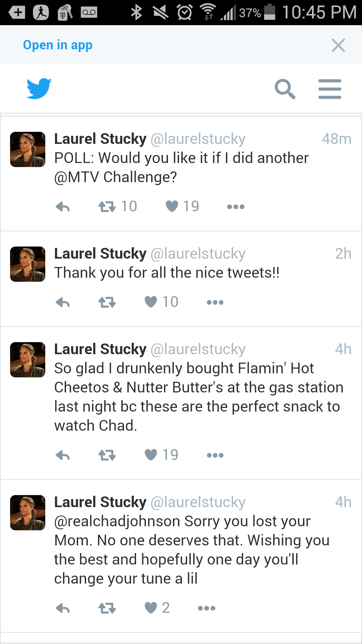Reply to the 'Thank you for all the nice tweets' tweet
The width and height of the screenshot is (362, 644).
pos(63,302)
